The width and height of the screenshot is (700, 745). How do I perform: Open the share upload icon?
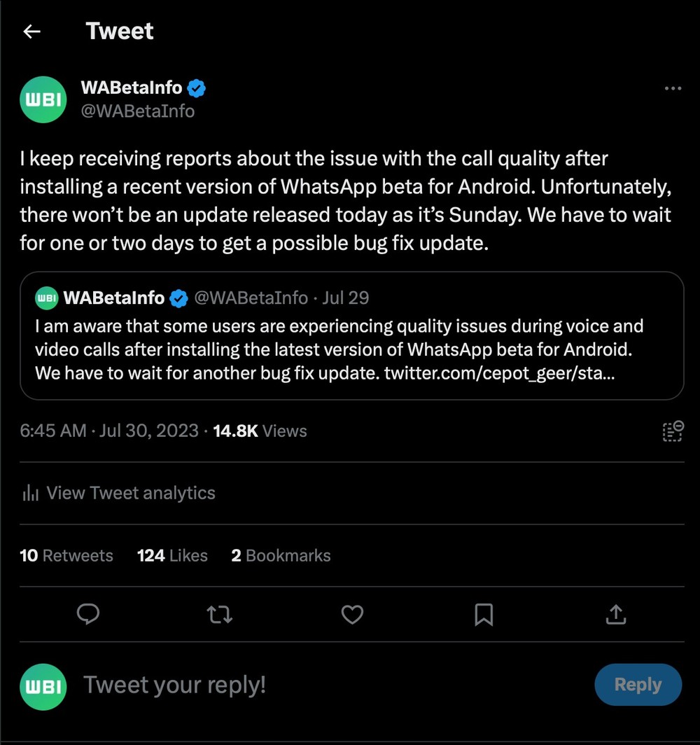[x=616, y=614]
